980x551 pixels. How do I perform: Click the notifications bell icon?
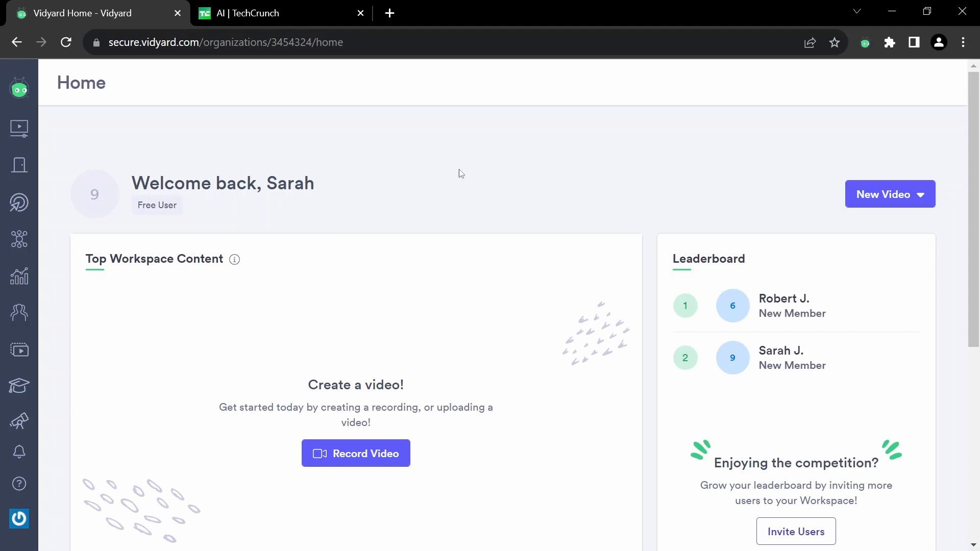point(19,452)
